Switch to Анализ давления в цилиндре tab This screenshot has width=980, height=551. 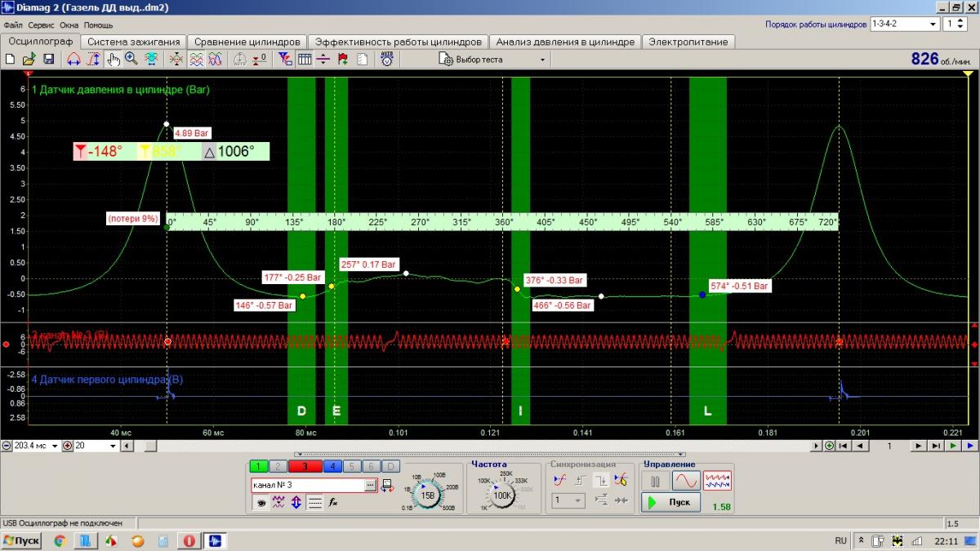point(565,42)
